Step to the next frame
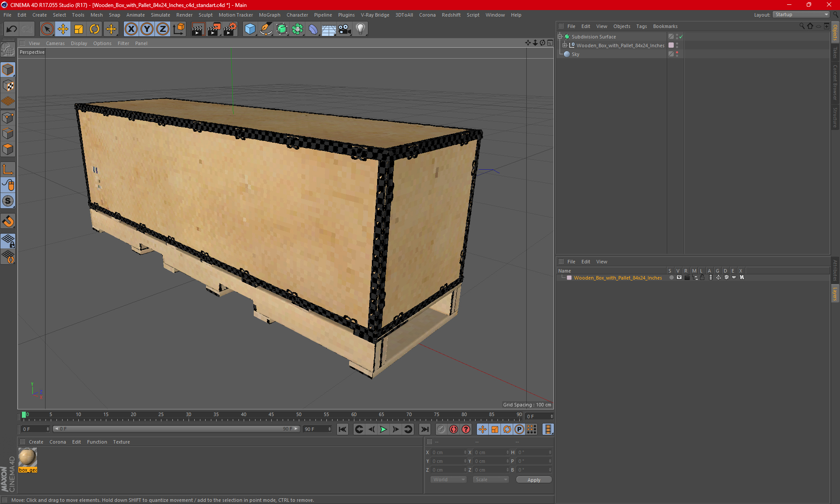 (395, 429)
